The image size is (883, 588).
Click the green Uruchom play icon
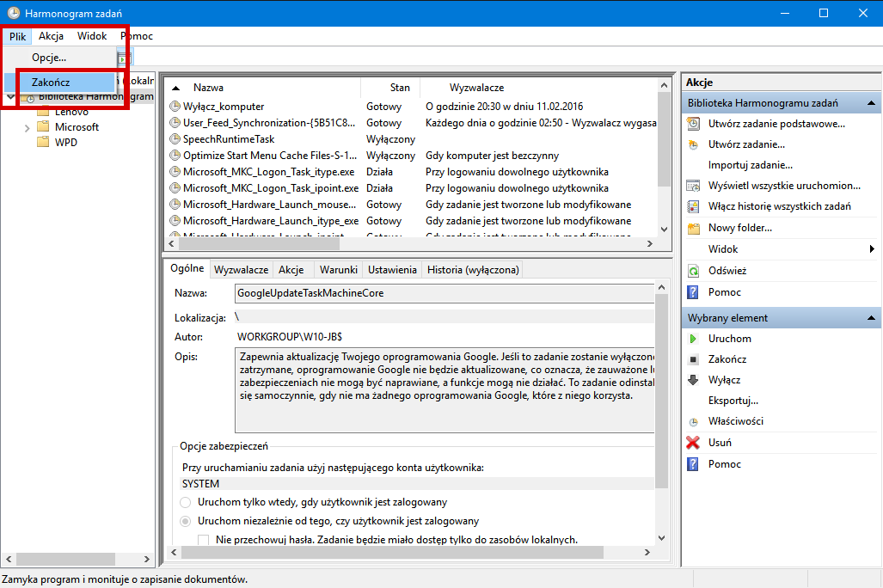tap(693, 339)
